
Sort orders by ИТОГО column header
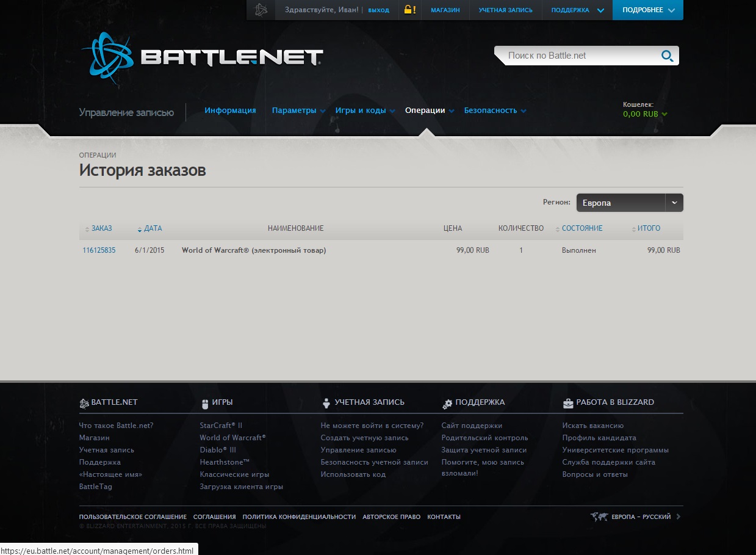coord(649,228)
